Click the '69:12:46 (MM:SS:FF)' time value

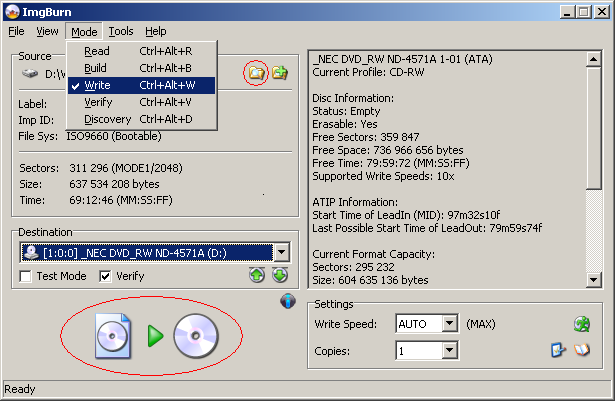tap(121, 200)
